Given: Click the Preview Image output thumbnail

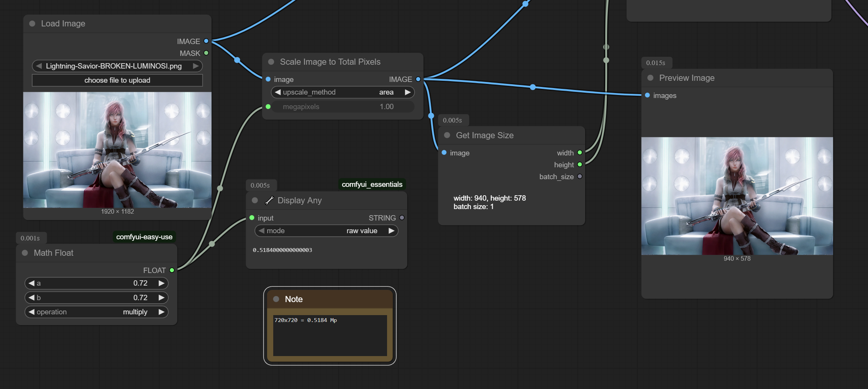Looking at the screenshot, I should pyautogui.click(x=737, y=196).
